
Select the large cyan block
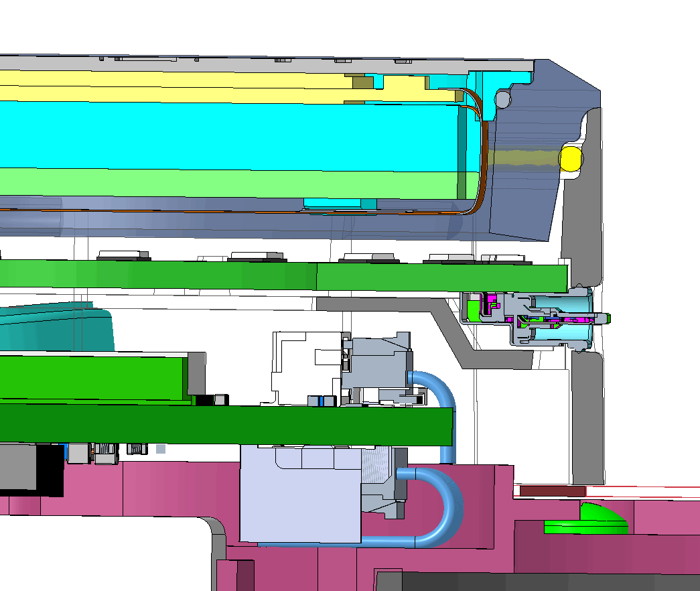coord(232,137)
